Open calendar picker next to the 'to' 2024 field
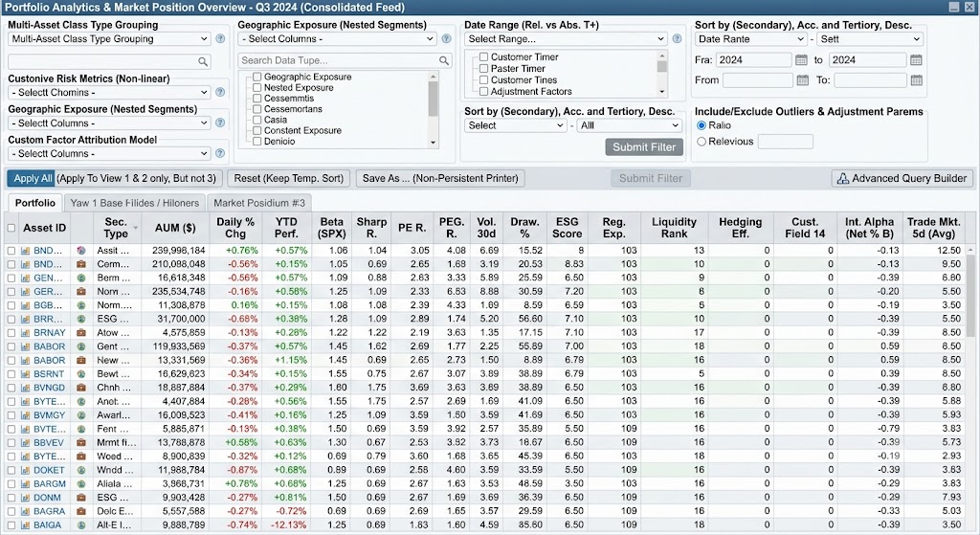Viewport: 980px width, 535px height. tap(916, 60)
